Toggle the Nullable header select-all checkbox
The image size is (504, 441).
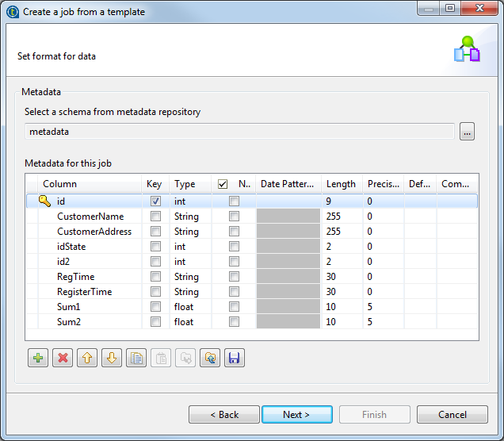223,184
